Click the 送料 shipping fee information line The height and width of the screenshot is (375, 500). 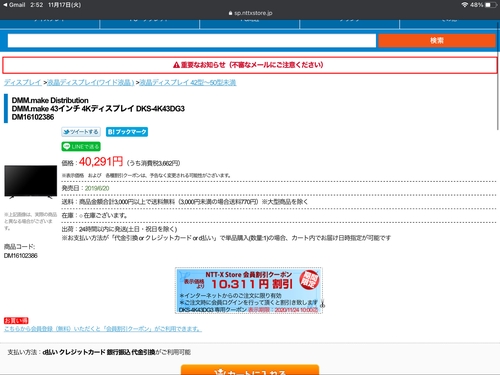[185, 202]
